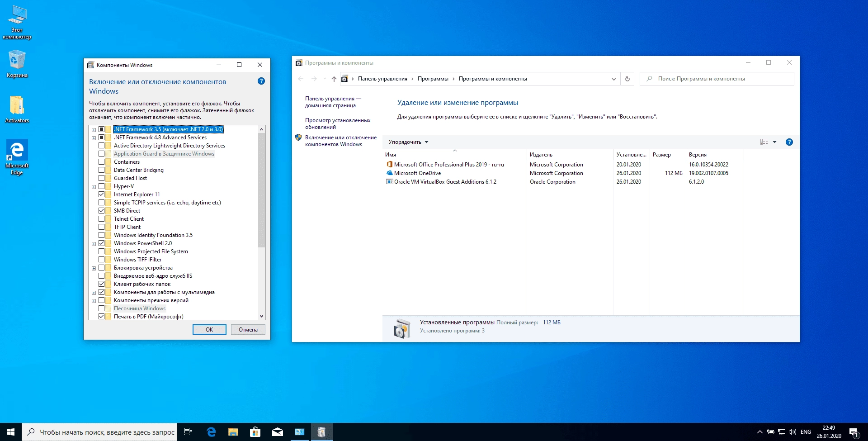Select the Microsoft OneDrive program icon
Image resolution: width=868 pixels, height=441 pixels.
point(389,173)
